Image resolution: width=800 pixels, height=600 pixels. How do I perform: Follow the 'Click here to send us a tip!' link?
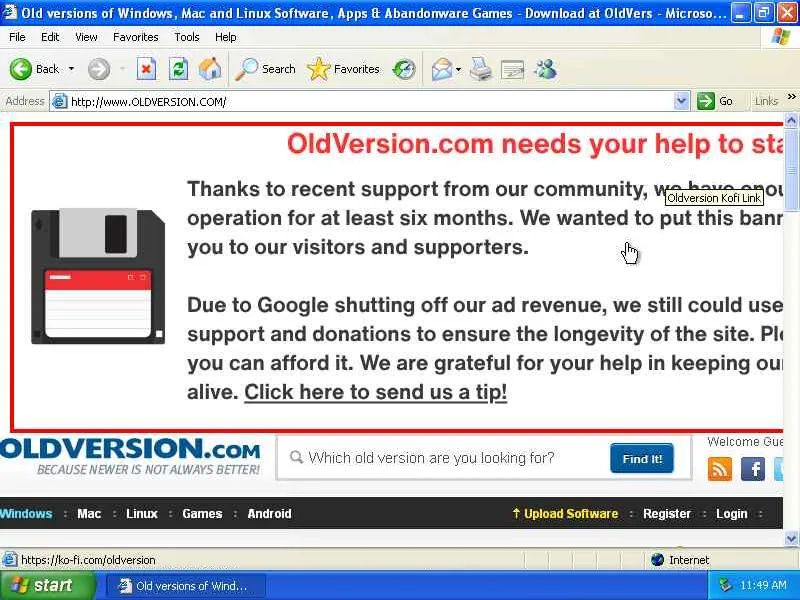coord(376,392)
